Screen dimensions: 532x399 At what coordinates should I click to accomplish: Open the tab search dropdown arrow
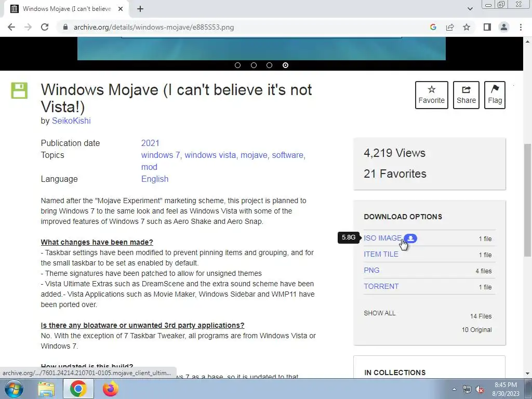pyautogui.click(x=470, y=9)
